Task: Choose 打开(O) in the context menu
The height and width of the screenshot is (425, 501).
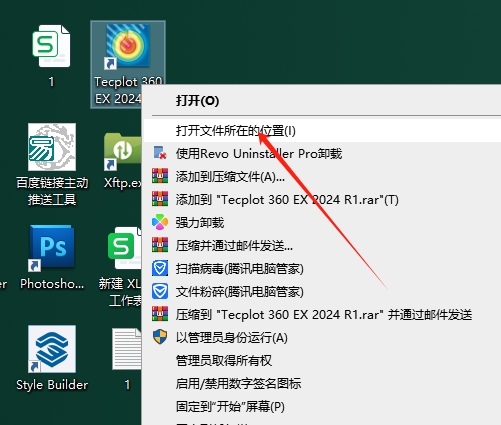Action: click(322, 101)
